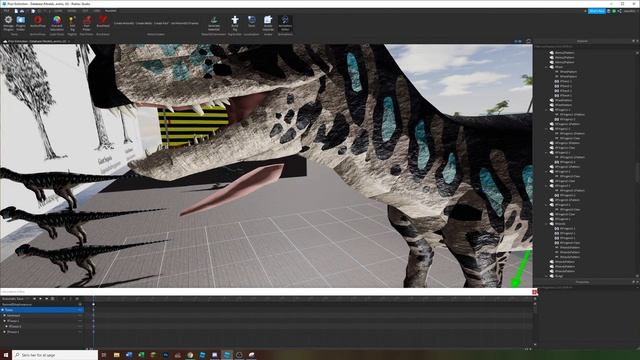Switch to the Home ribbon tab

click(x=58, y=11)
